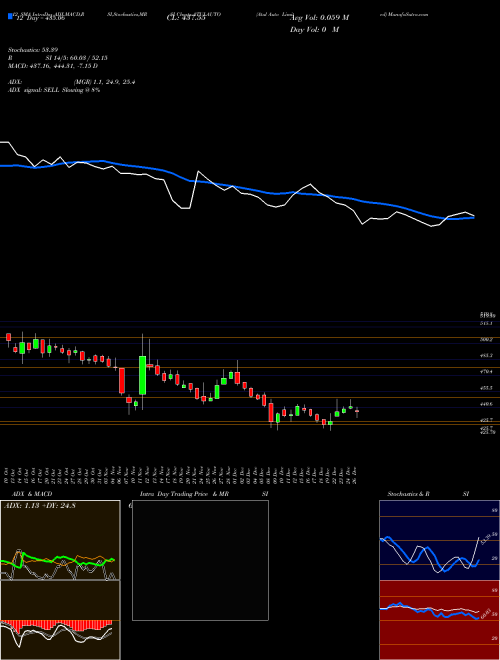Select the 'Day Vol: 0 M' text
This screenshot has width=500, height=660.
pos(314,30)
